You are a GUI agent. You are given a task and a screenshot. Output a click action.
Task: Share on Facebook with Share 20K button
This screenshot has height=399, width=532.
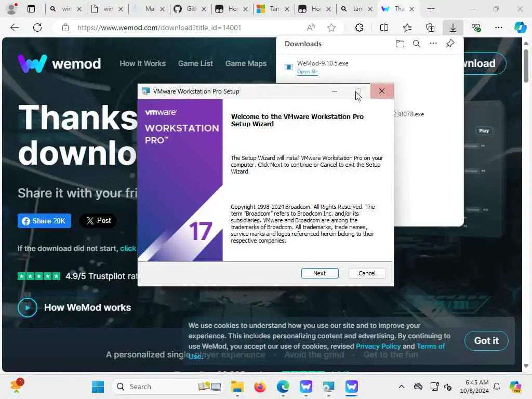(x=45, y=221)
